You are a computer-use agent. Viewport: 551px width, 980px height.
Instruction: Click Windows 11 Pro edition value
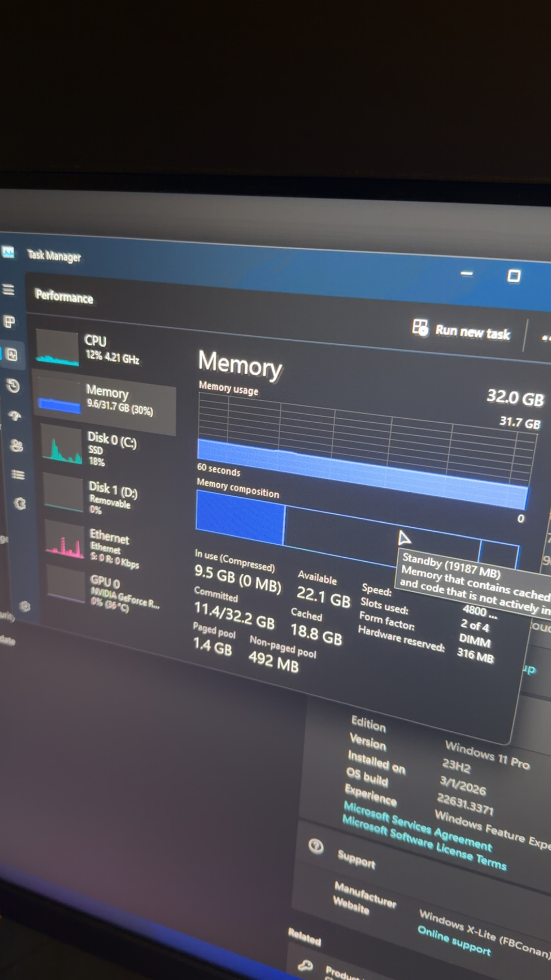pyautogui.click(x=487, y=755)
